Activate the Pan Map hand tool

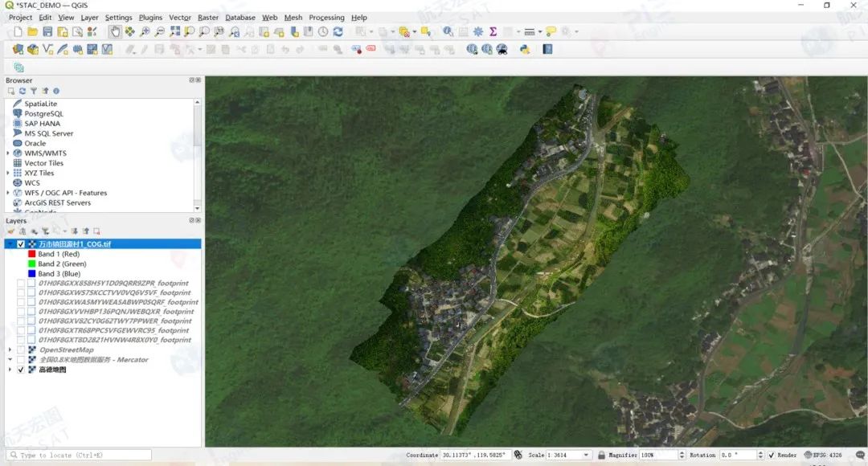pos(115,32)
